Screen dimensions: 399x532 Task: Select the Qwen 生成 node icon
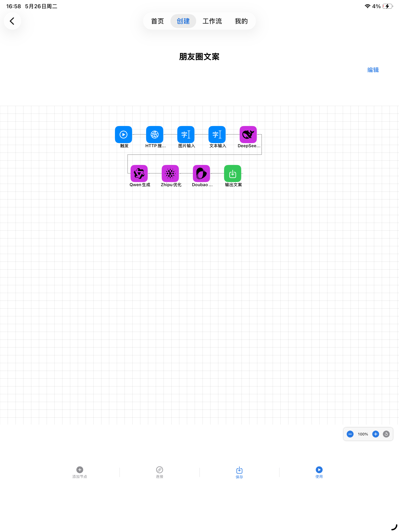click(x=139, y=173)
